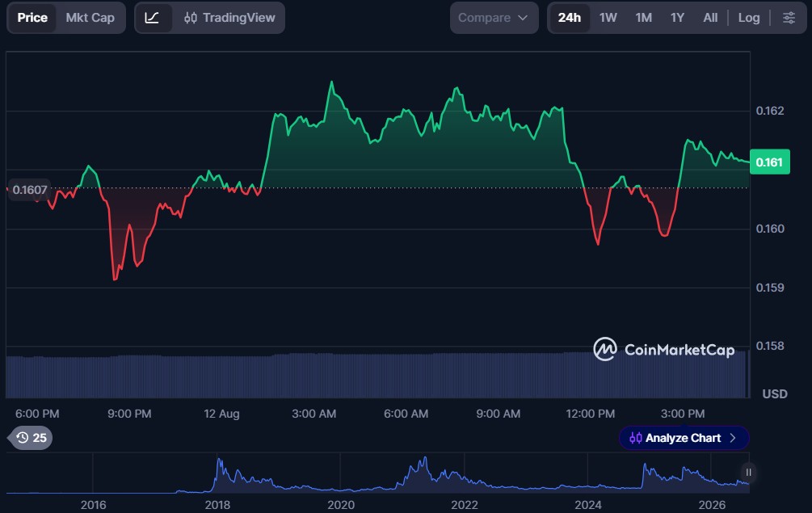Click the 3:00 AM time label
The height and width of the screenshot is (513, 812).
coord(313,414)
